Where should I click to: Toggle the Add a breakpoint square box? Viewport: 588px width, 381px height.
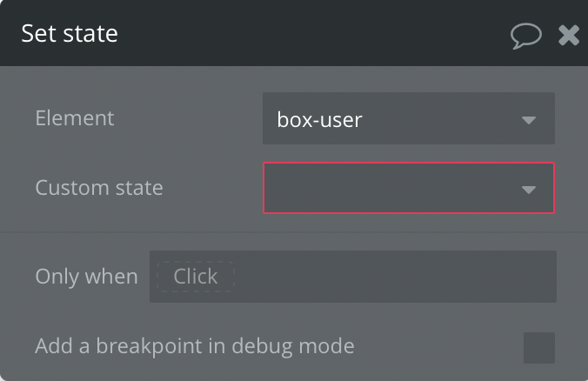click(539, 348)
